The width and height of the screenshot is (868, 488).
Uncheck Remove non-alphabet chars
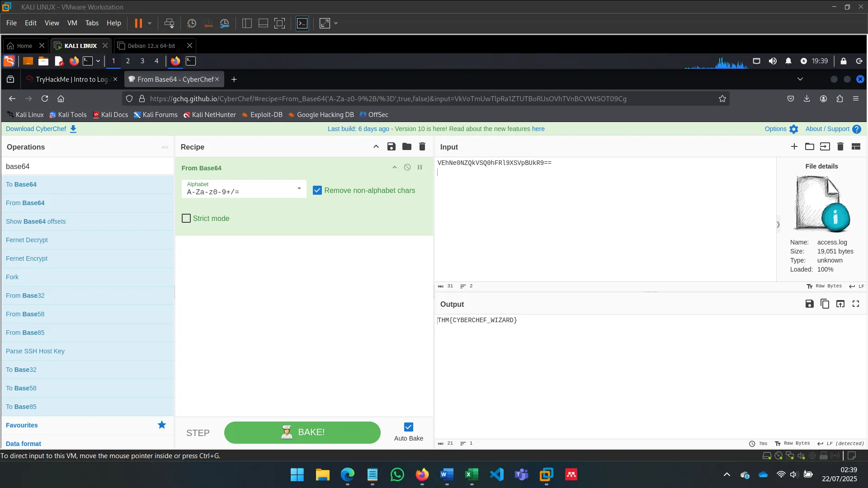click(x=317, y=190)
